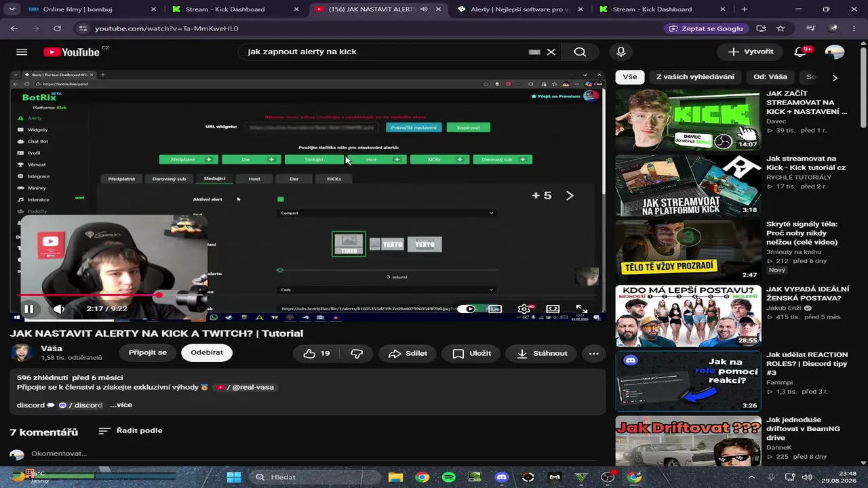The height and width of the screenshot is (488, 868).
Task: Expand the description with ...více
Action: click(121, 405)
